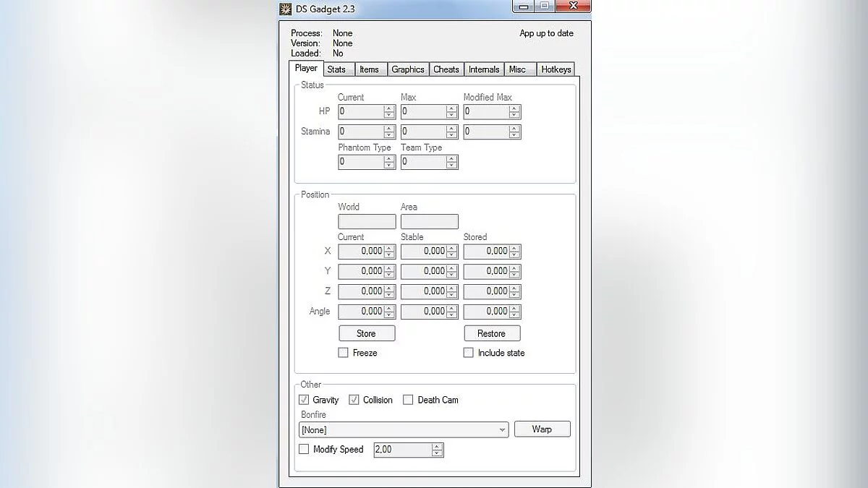The image size is (868, 488).
Task: Increase Modify Speed value with up arrow
Action: 437,447
